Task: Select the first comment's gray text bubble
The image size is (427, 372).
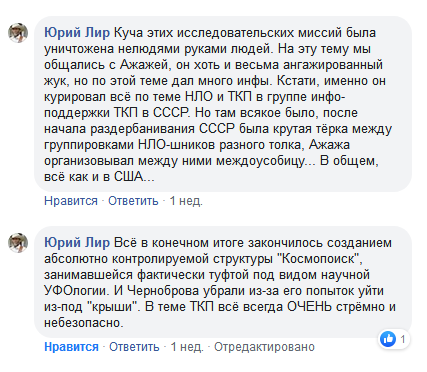Action: (223, 104)
